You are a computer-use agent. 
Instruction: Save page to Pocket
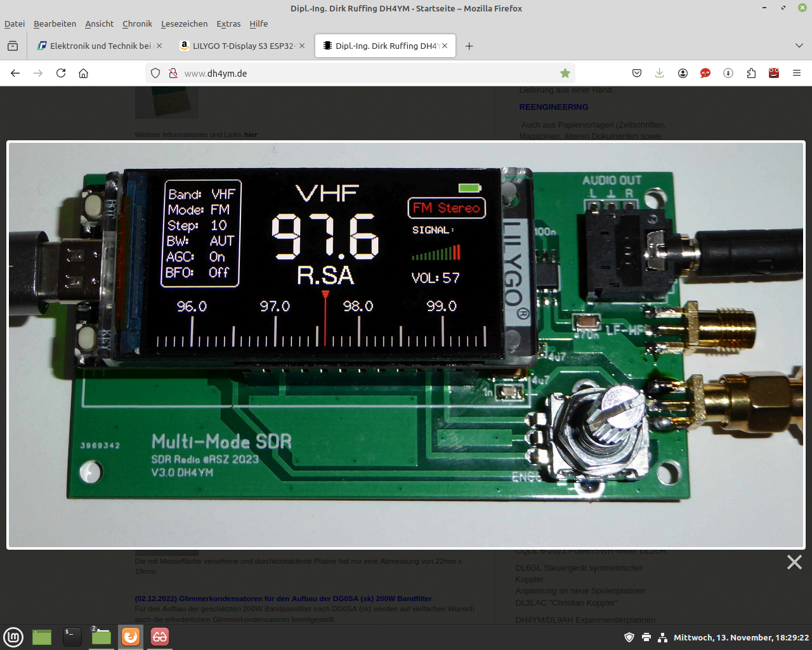(637, 73)
